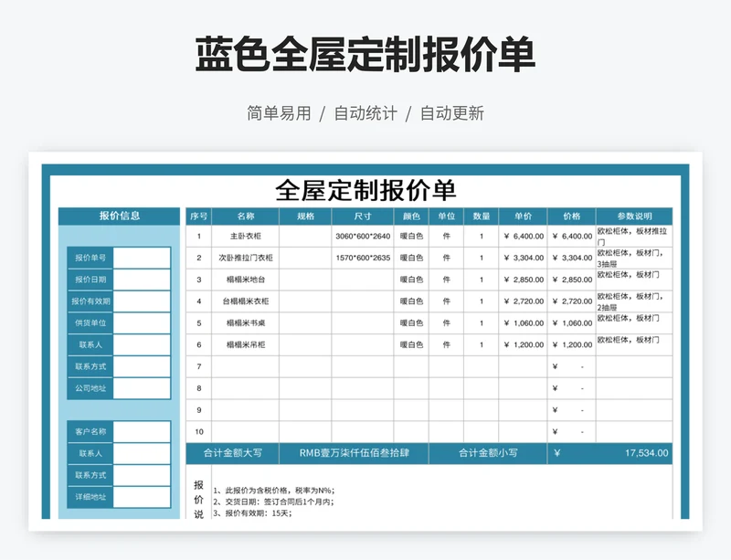
Task: Select the empty name cell in row 7
Action: 245,366
